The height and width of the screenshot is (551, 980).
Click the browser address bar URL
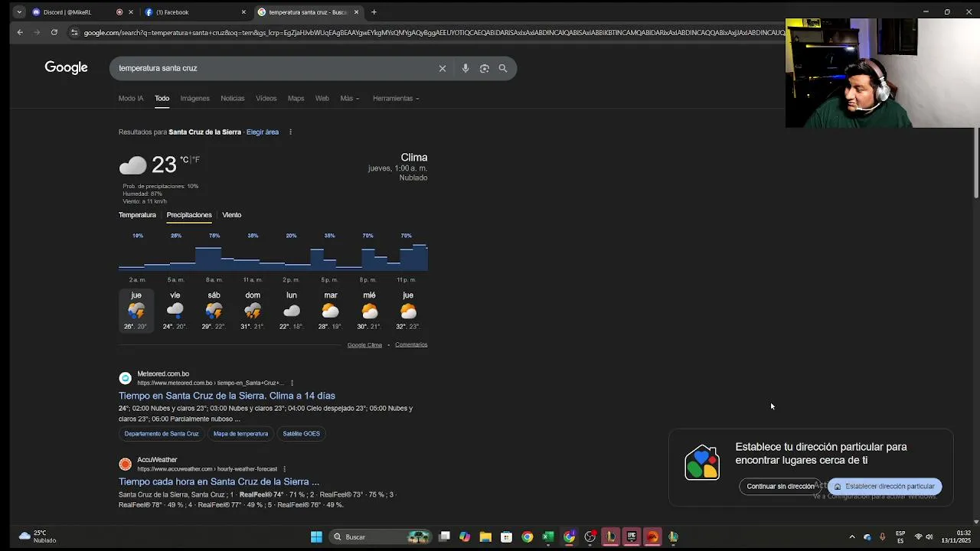433,32
